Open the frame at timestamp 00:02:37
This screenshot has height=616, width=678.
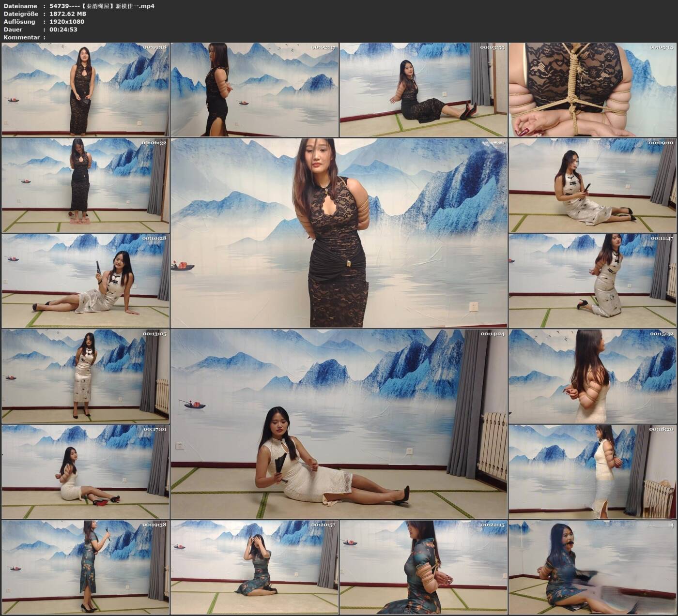254,90
